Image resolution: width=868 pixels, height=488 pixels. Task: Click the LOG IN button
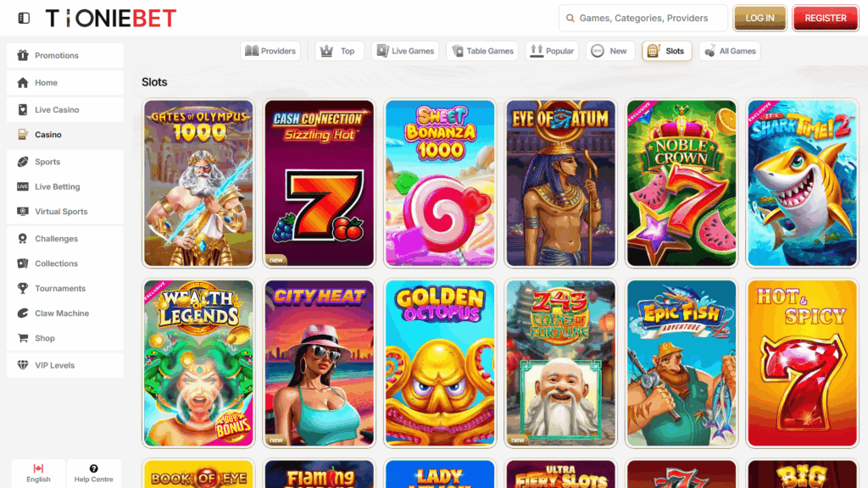(x=759, y=17)
